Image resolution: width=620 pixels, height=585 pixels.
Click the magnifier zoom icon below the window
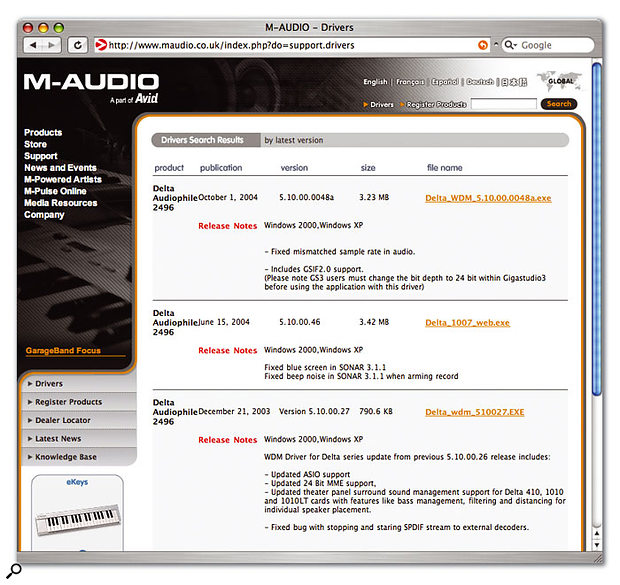(x=14, y=571)
